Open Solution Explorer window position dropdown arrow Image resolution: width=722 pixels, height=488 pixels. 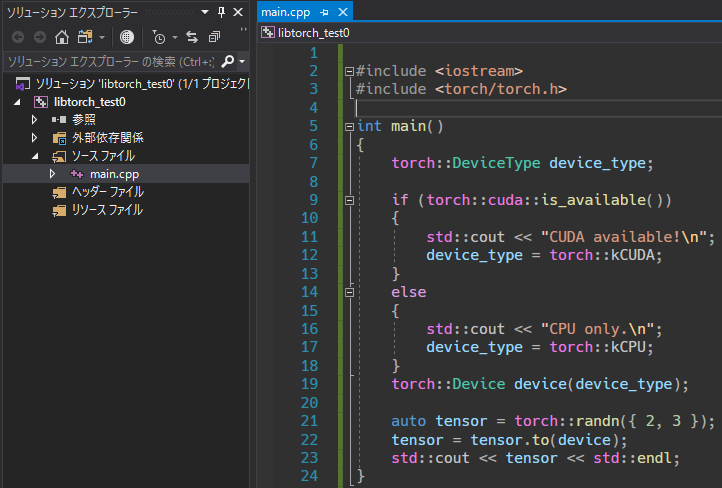[x=205, y=12]
